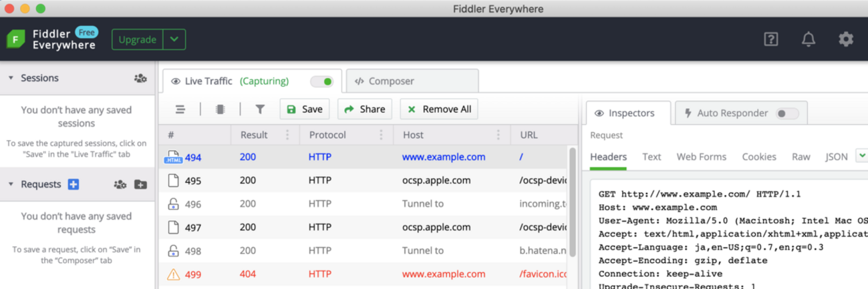
Task: Click the decode icon in traffic toolbar
Action: point(220,109)
